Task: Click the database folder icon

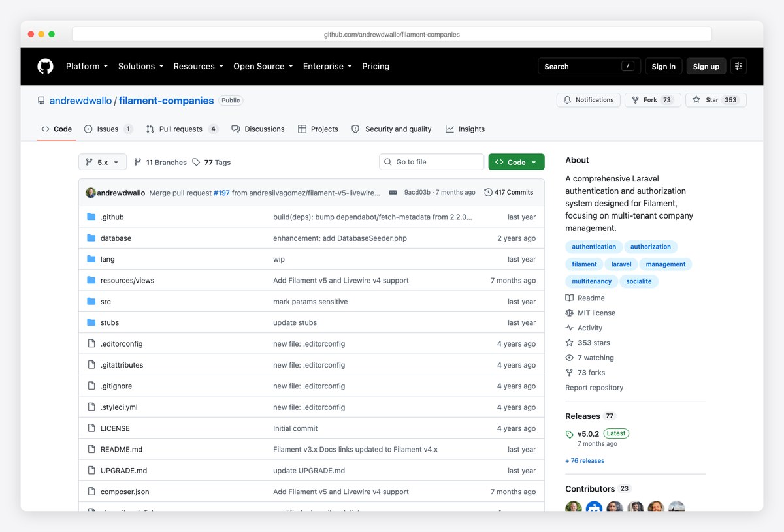Action: point(91,238)
